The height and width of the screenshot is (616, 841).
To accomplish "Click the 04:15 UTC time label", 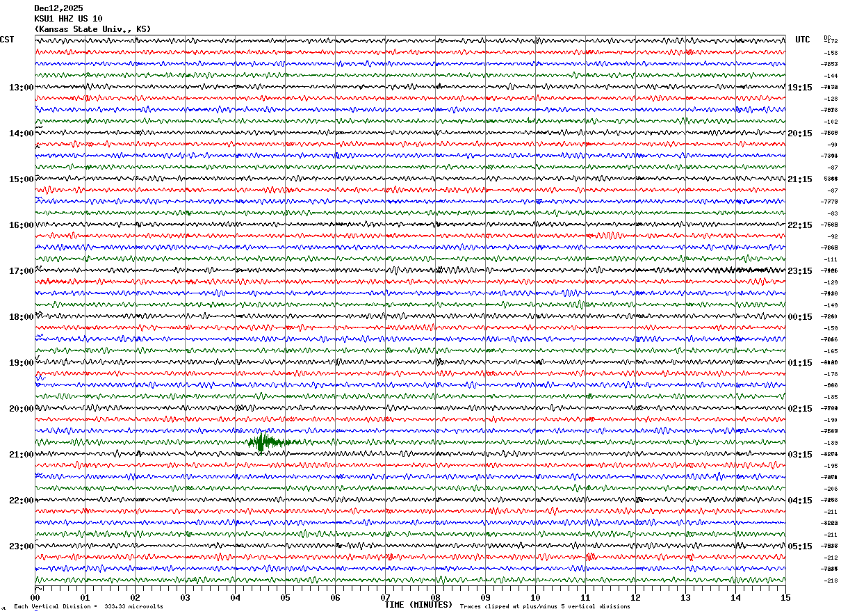I will (800, 501).
